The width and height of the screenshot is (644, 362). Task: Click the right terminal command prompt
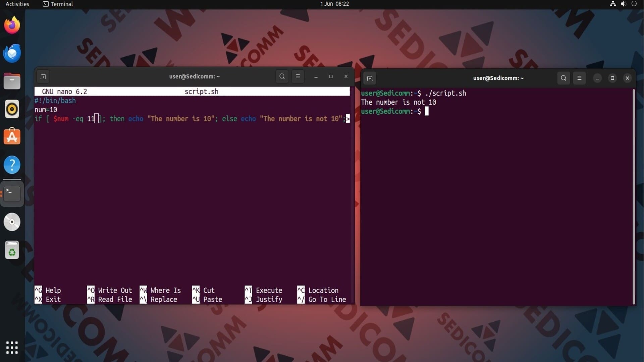427,111
